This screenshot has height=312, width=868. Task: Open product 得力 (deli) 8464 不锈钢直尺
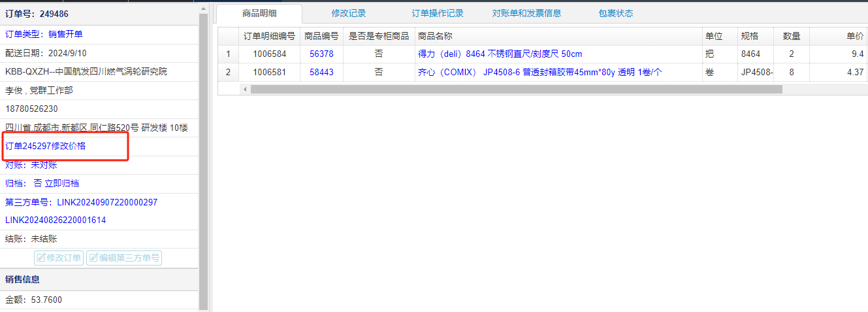(500, 54)
